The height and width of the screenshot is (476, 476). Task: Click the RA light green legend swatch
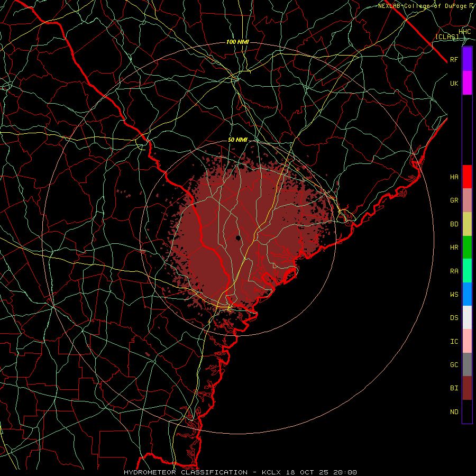(x=467, y=271)
